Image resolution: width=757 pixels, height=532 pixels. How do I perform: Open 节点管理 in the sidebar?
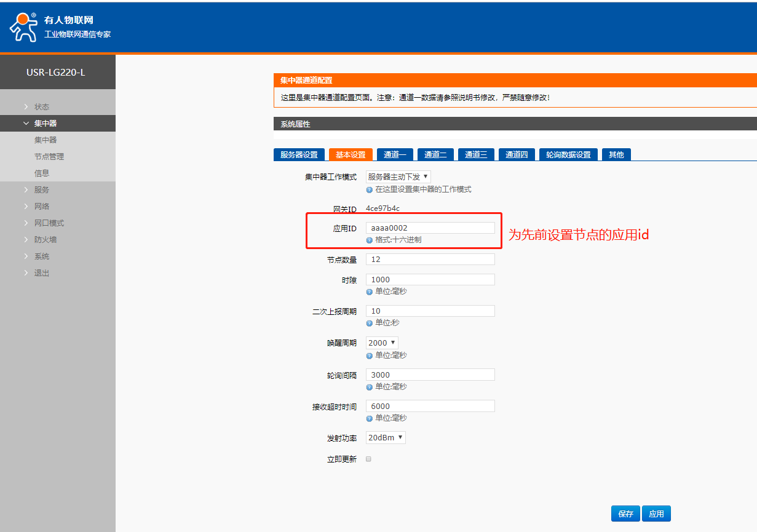(49, 157)
